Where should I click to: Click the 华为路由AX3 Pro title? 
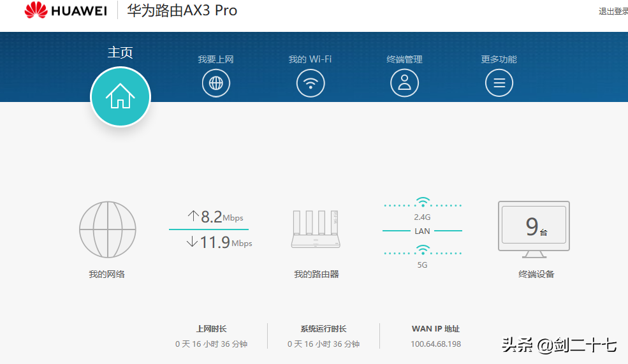click(x=182, y=10)
